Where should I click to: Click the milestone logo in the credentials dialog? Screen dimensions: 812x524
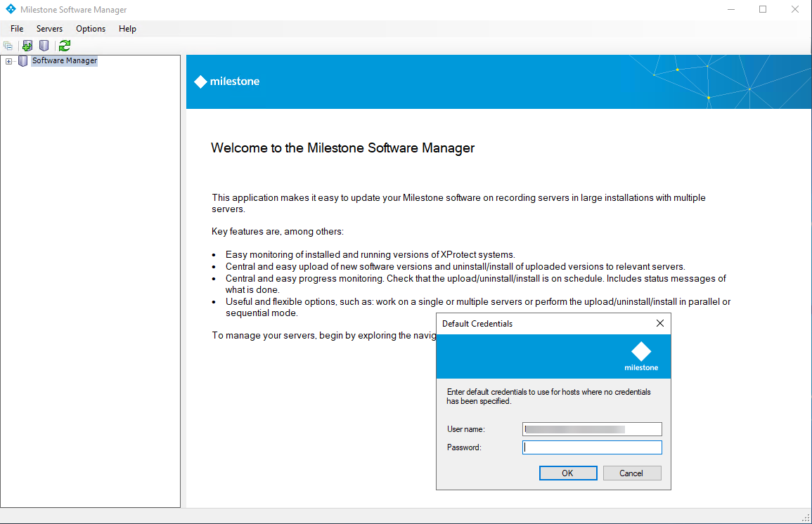tap(641, 356)
